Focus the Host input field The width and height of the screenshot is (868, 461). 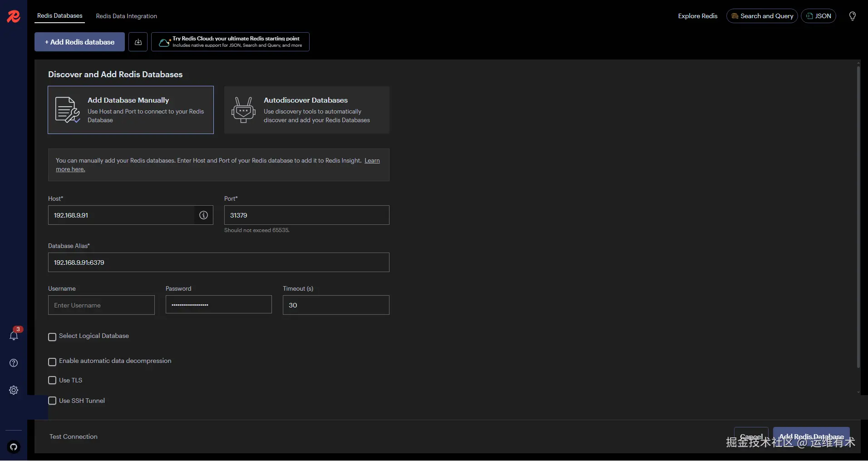(x=122, y=215)
